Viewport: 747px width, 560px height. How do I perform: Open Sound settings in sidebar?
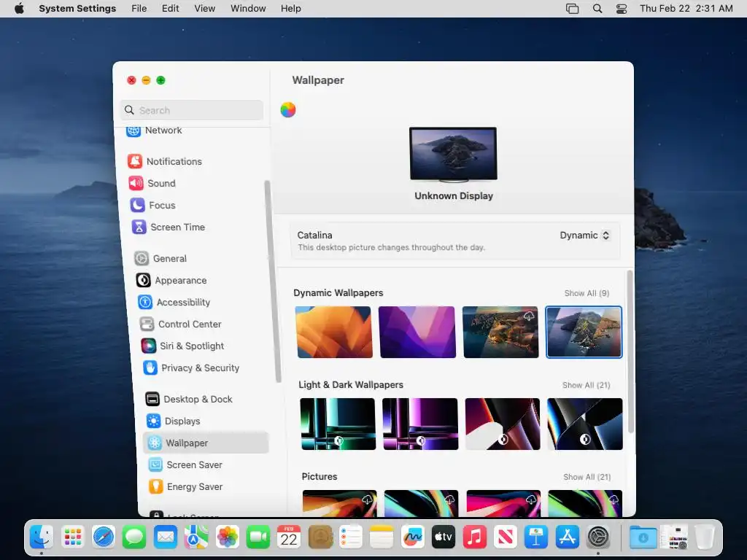pyautogui.click(x=152, y=183)
